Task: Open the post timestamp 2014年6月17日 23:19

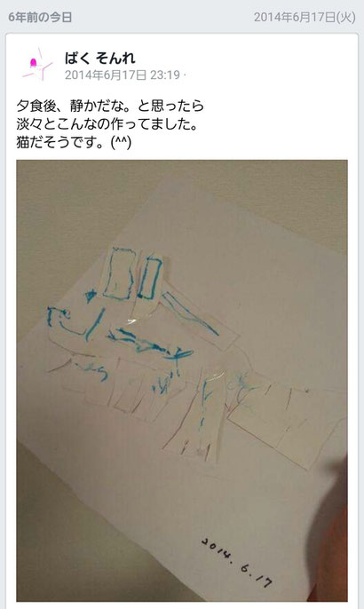Action: [x=122, y=75]
